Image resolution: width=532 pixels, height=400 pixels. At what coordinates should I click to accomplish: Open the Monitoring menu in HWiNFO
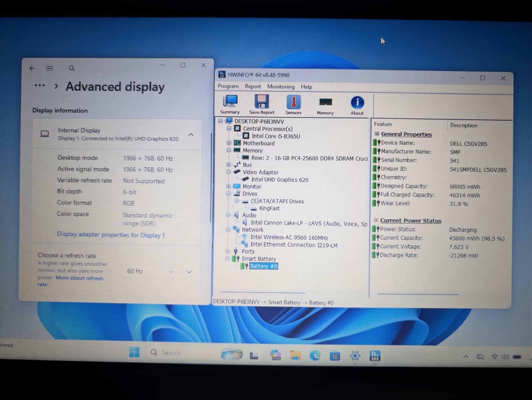pos(281,87)
